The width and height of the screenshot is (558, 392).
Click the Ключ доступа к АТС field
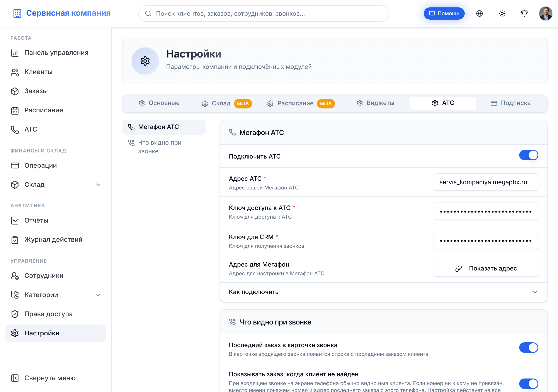point(486,211)
